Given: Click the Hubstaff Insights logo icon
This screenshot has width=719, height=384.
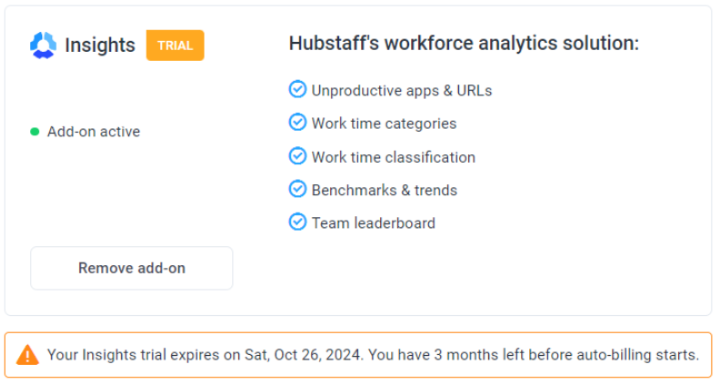Looking at the screenshot, I should click(43, 45).
